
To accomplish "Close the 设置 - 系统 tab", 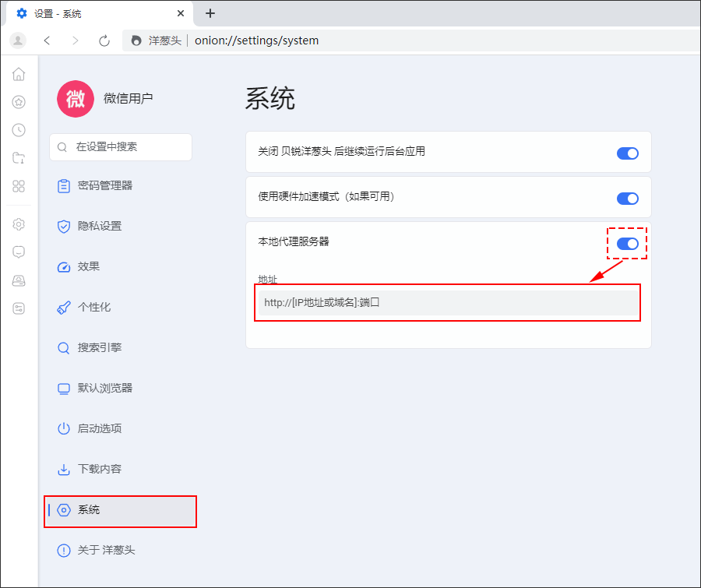I will click(x=181, y=13).
